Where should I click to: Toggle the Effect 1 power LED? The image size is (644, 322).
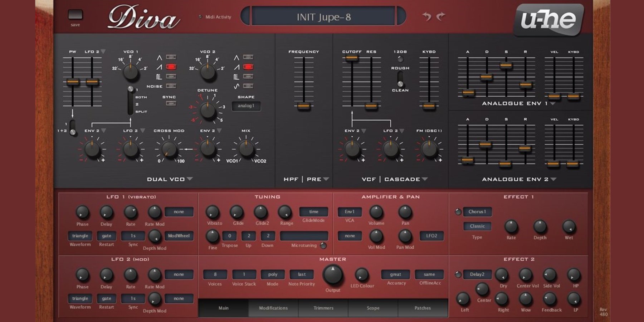(x=458, y=212)
